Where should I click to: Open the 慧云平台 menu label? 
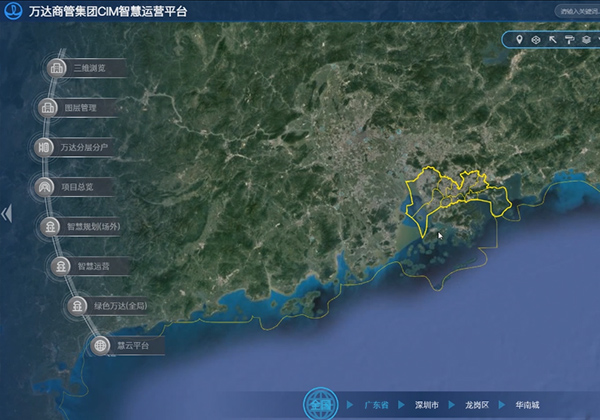(x=133, y=345)
